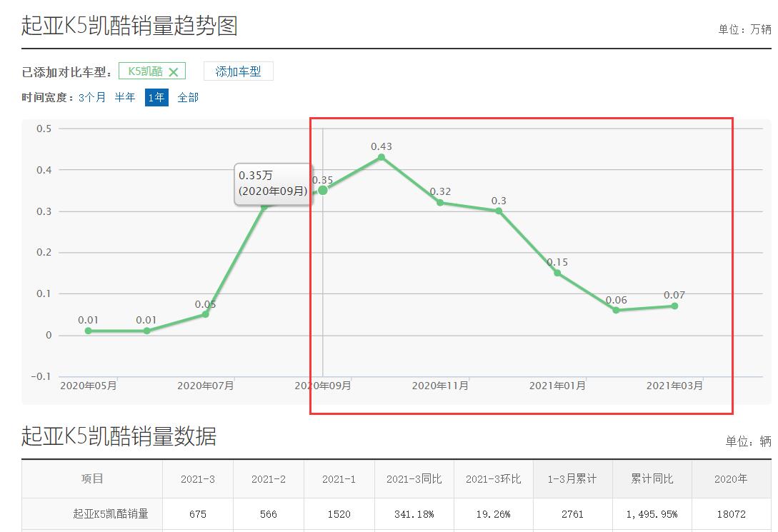Click the 添加车型 button

click(x=238, y=71)
